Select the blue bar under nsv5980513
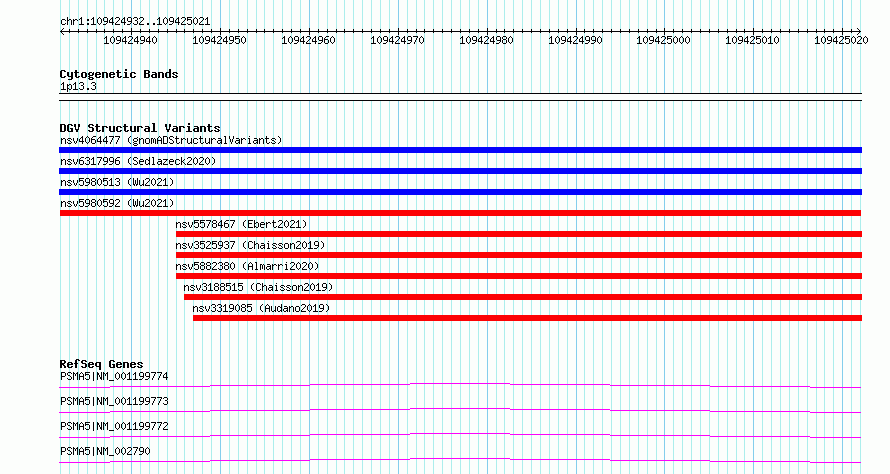890x474 pixels. pyautogui.click(x=460, y=192)
